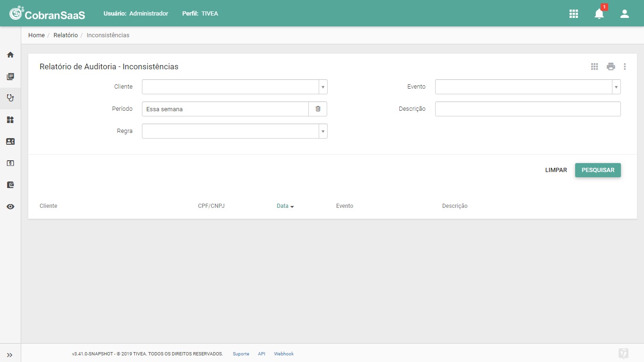Open the Cliente dropdown

[235, 87]
